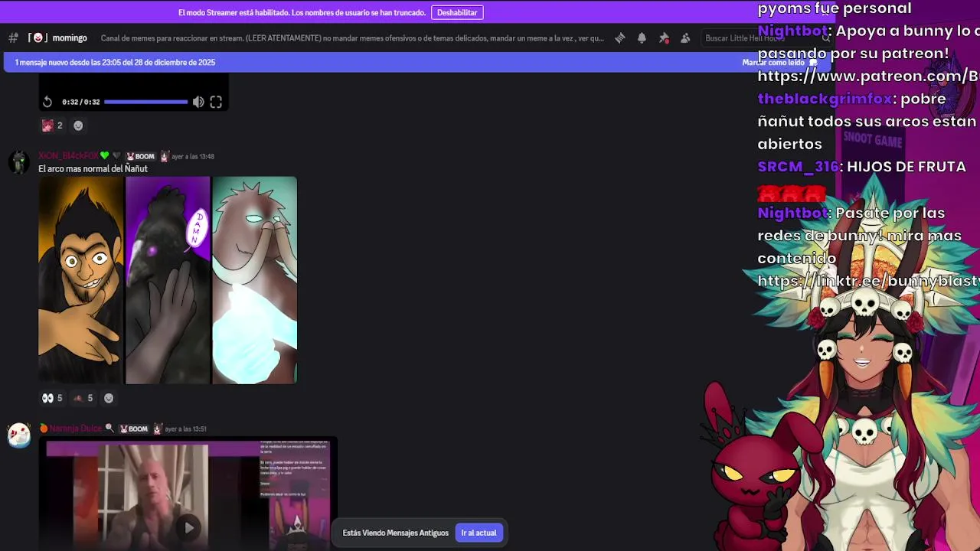
Task: Click the green heart badge by XiON_Bl4ckFOX
Action: (x=105, y=156)
